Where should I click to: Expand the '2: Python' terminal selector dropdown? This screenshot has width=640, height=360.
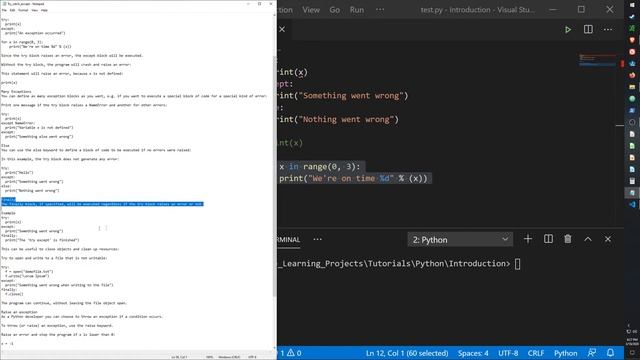(x=460, y=240)
